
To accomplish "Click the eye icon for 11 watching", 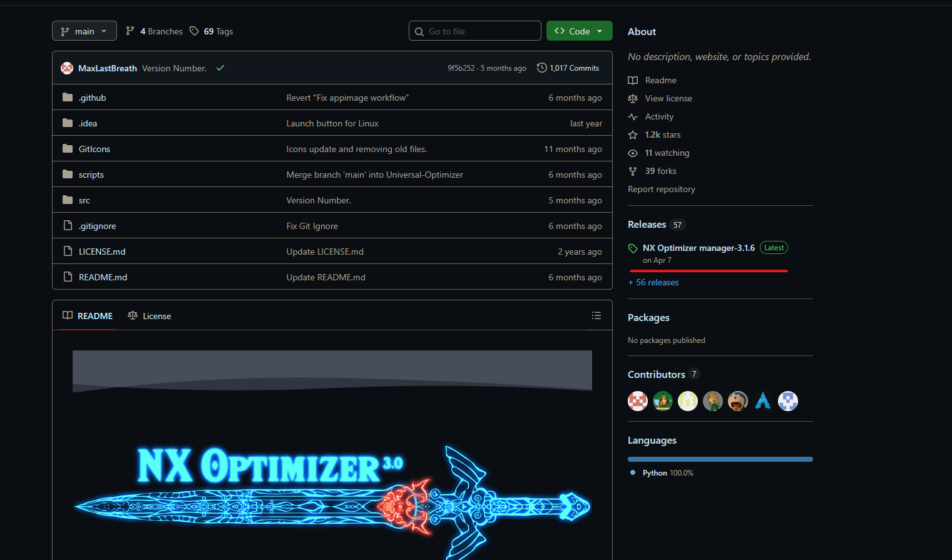I will pos(633,153).
